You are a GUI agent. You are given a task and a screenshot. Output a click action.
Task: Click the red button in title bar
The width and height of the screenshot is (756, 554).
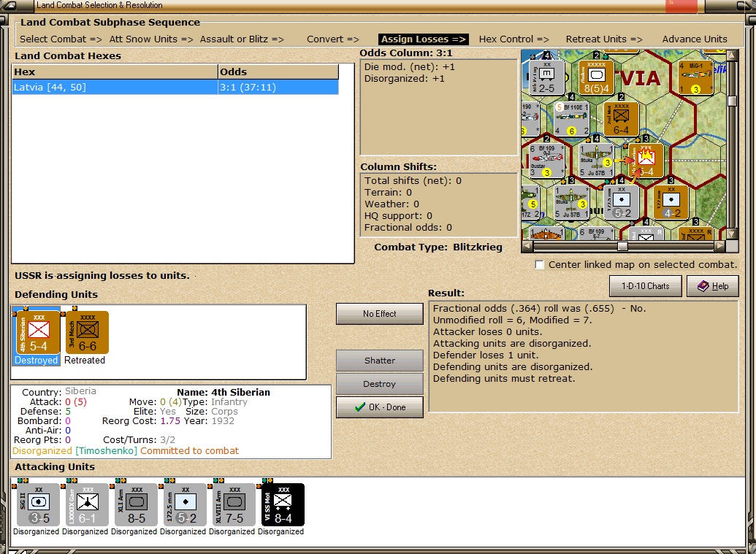point(681,7)
